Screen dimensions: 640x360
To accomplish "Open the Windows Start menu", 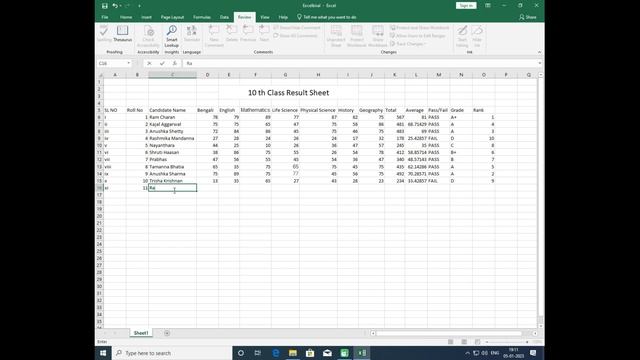I will pyautogui.click(x=103, y=353).
